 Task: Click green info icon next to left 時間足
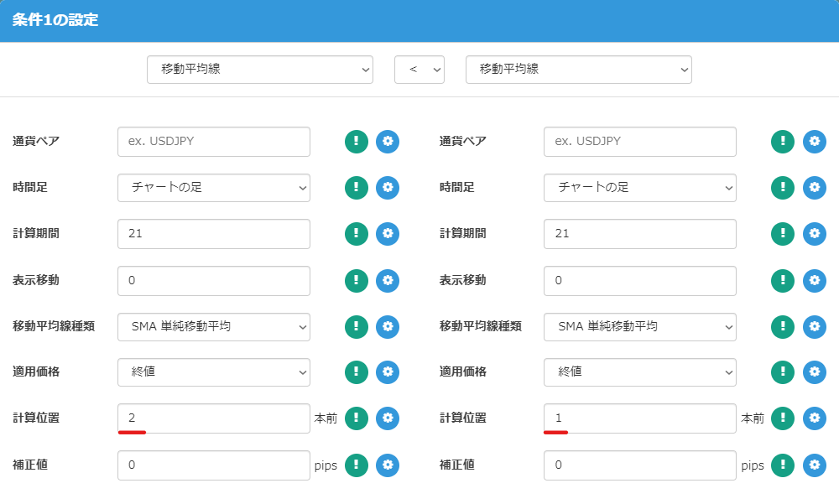tap(356, 188)
